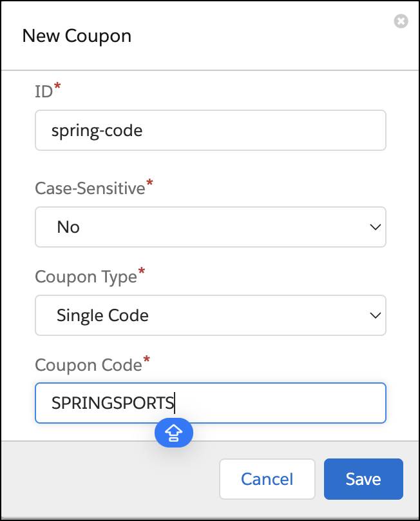Screen dimensions: 420x521
Task: Open the Coupon Type dropdown
Action: (x=210, y=315)
